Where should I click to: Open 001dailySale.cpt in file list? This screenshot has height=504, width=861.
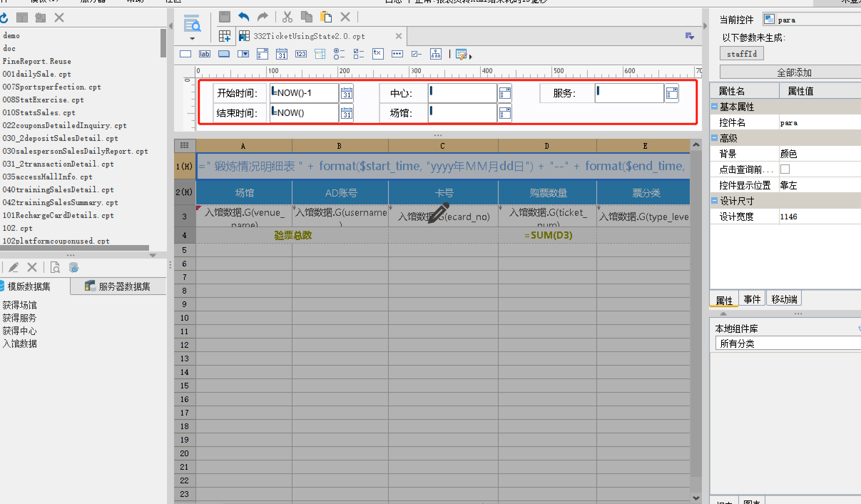click(x=37, y=74)
